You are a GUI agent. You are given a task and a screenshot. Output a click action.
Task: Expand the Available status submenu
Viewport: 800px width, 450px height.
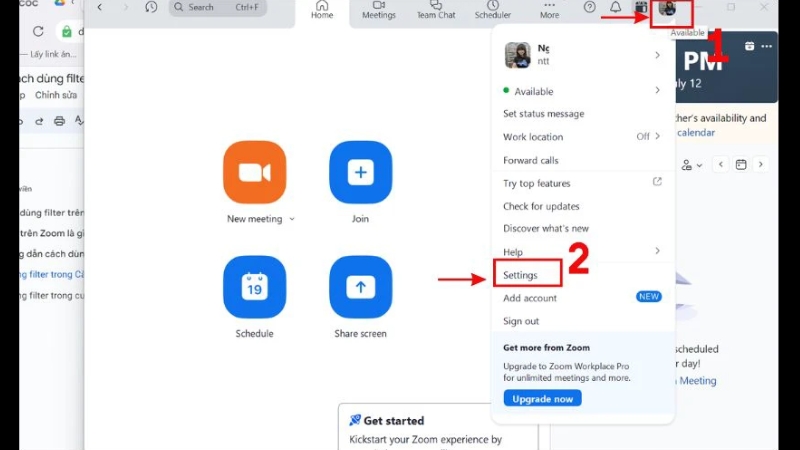pyautogui.click(x=657, y=91)
